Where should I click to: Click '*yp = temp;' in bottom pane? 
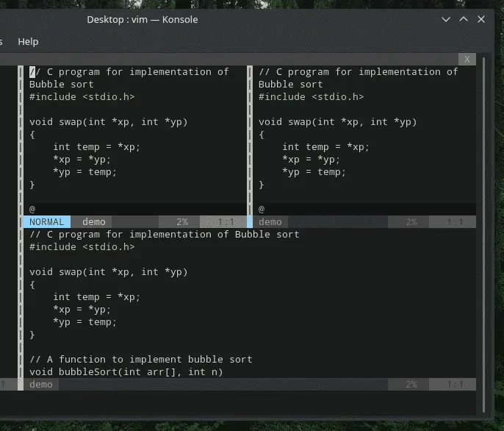(85, 322)
